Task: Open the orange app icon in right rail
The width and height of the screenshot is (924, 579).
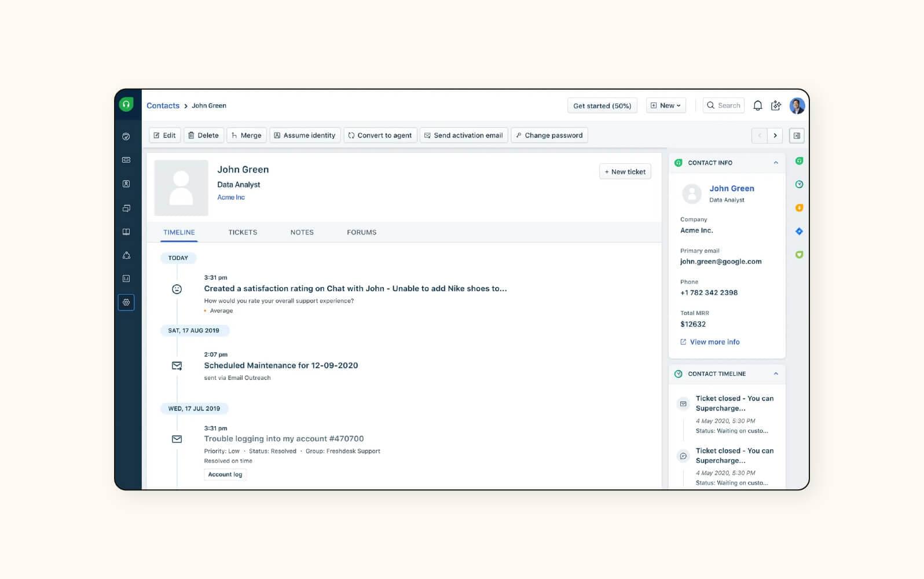Action: 799,208
